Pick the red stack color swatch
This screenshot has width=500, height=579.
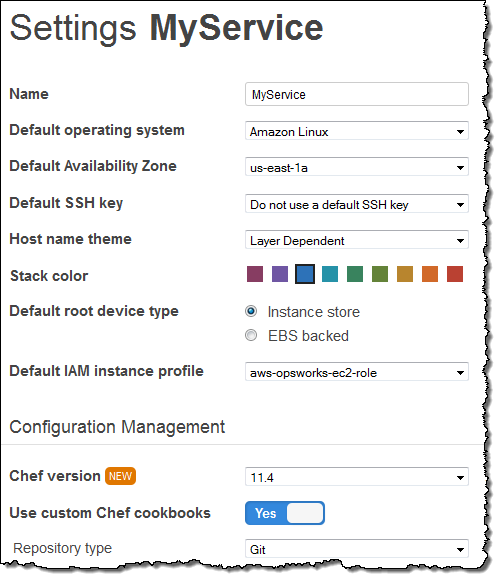point(455,274)
